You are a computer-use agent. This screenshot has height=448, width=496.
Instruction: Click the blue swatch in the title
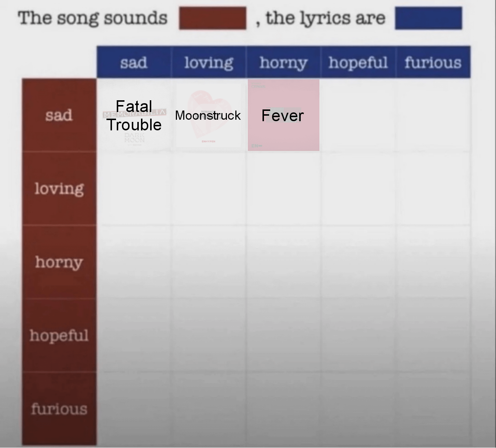pos(428,18)
